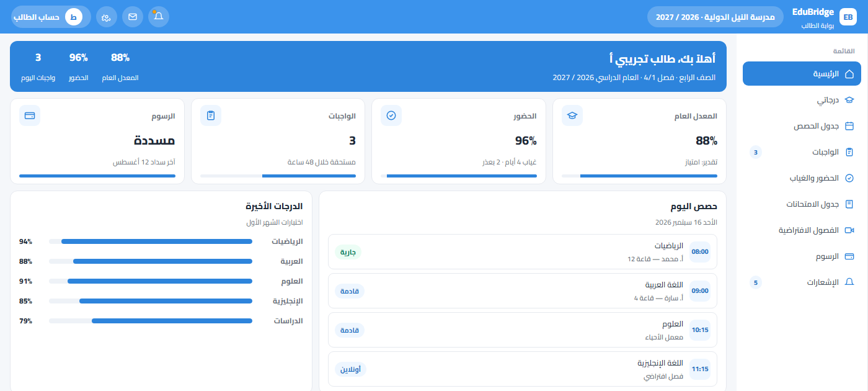
Task: Open the settings gear icon
Action: (x=107, y=17)
